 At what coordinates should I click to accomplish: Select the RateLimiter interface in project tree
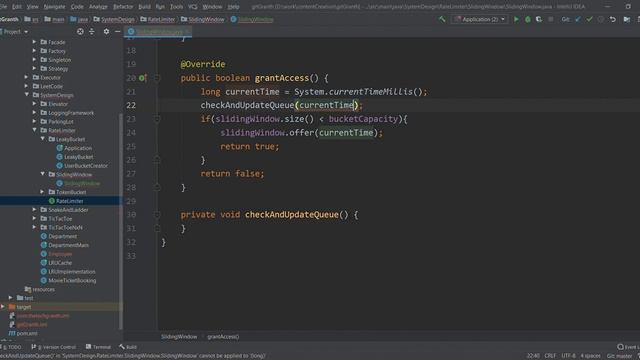coord(66,201)
